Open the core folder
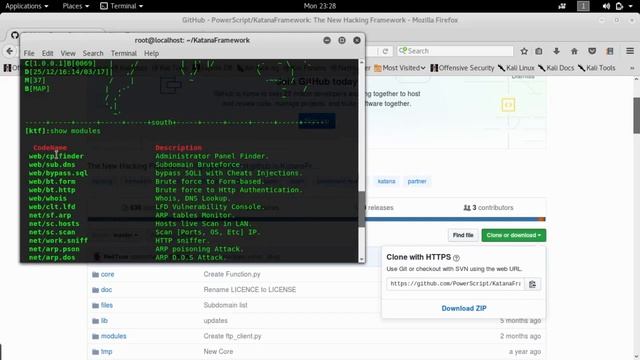This screenshot has height=360, width=640. tap(107, 274)
